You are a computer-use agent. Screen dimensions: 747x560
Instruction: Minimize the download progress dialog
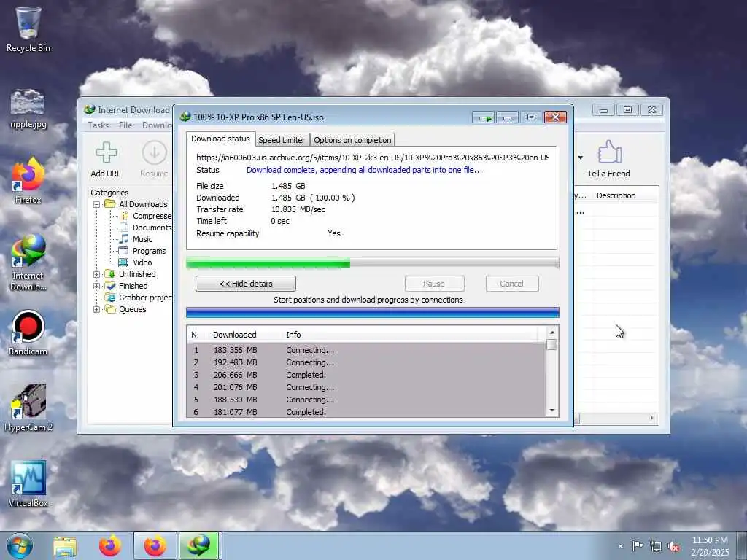(x=508, y=117)
